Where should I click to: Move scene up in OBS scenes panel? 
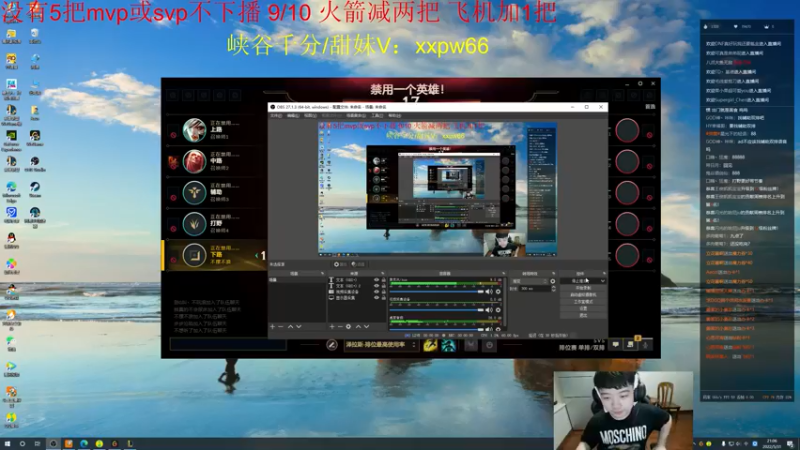tap(290, 327)
